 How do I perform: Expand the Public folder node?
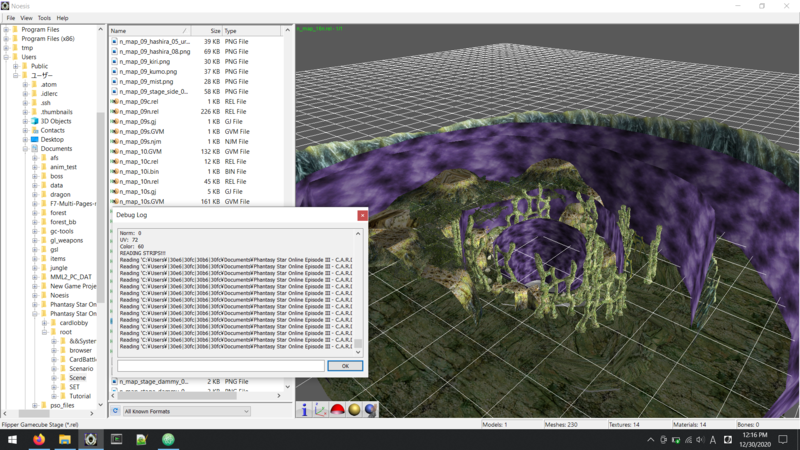(x=16, y=66)
